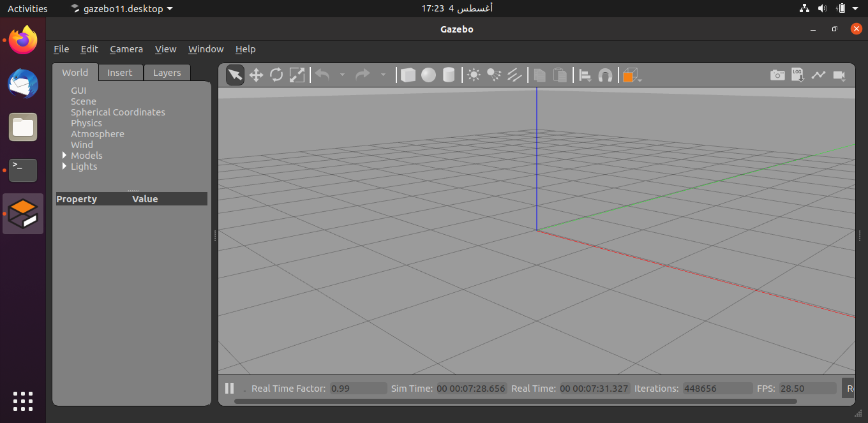Open the data log recorder
Screen dimensions: 868x423
[798, 75]
